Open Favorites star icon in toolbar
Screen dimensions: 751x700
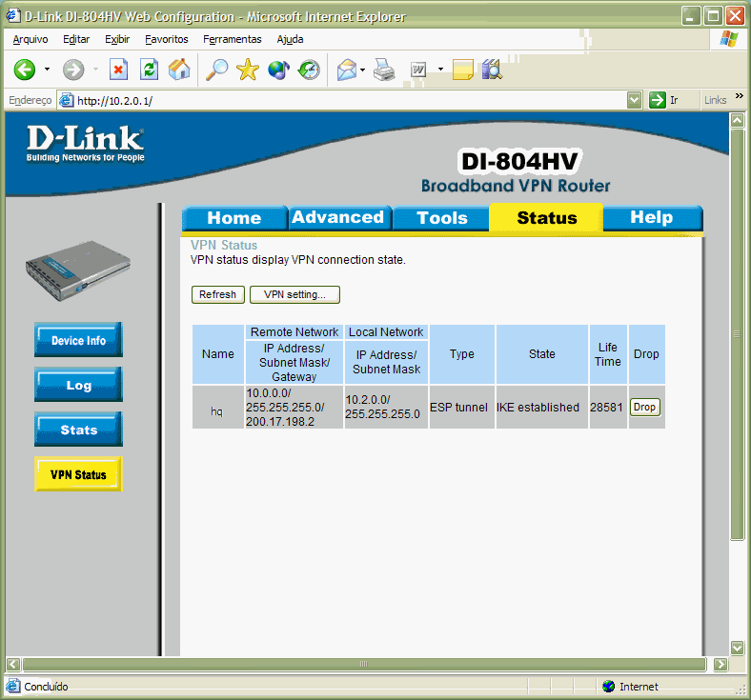click(x=248, y=70)
